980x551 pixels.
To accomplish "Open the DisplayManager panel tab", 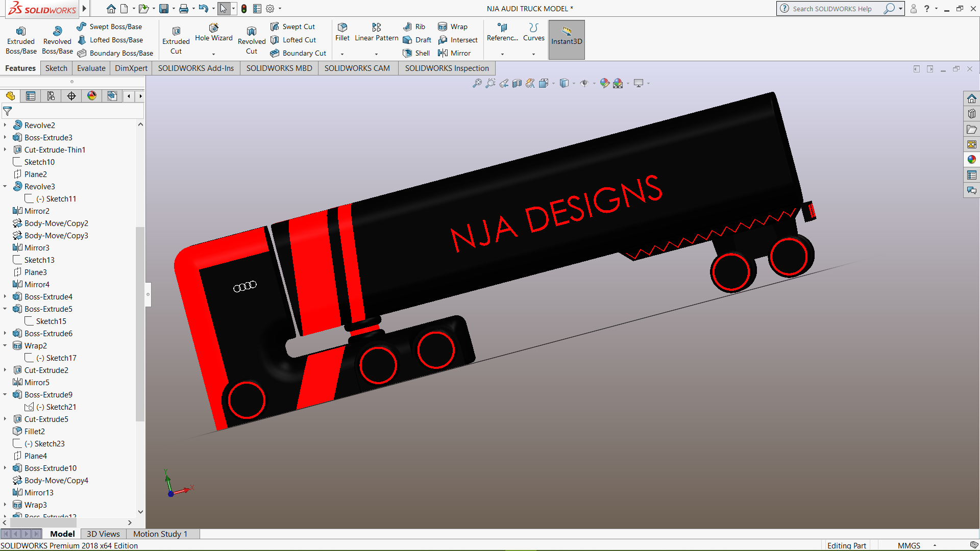I will 92,96.
